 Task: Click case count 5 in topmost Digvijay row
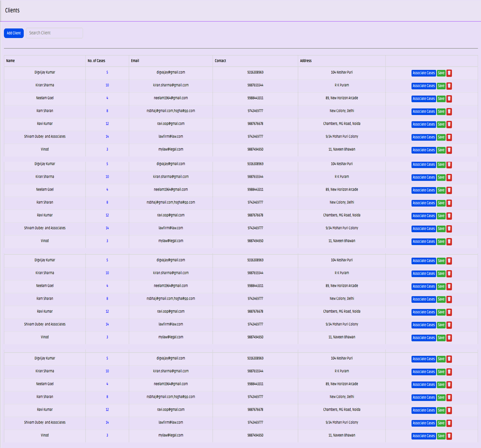[x=107, y=72]
